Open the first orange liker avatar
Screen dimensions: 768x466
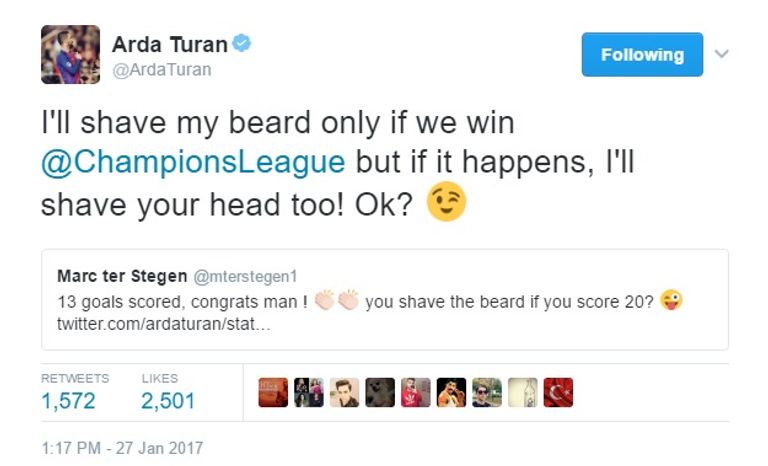273,392
